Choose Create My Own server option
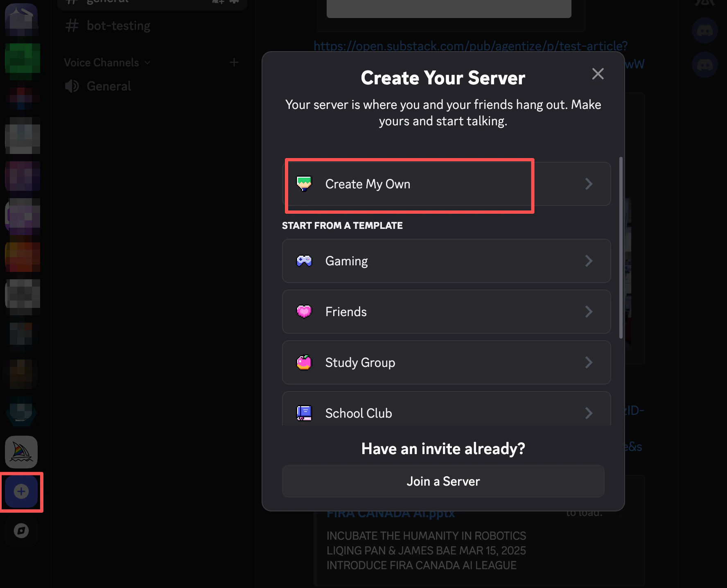This screenshot has height=588, width=727. 446,184
